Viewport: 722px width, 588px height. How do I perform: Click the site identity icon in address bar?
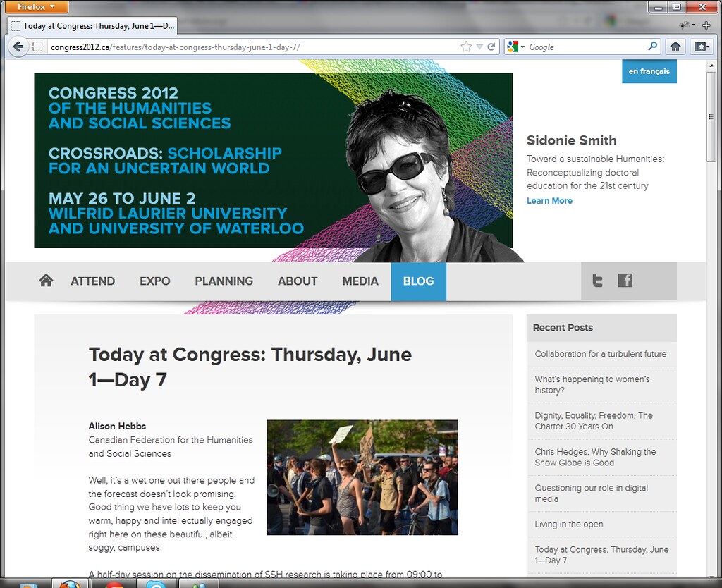pyautogui.click(x=38, y=47)
